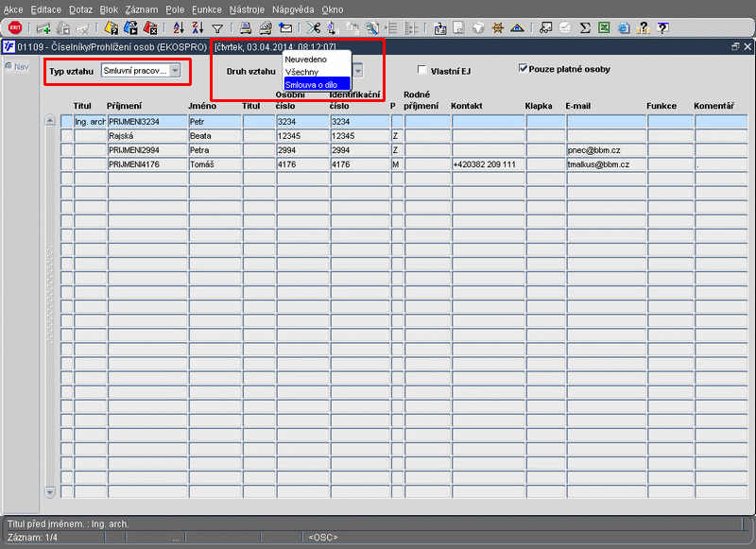Click the cancel query red folder icon
This screenshot has height=549, width=756.
coord(150,28)
